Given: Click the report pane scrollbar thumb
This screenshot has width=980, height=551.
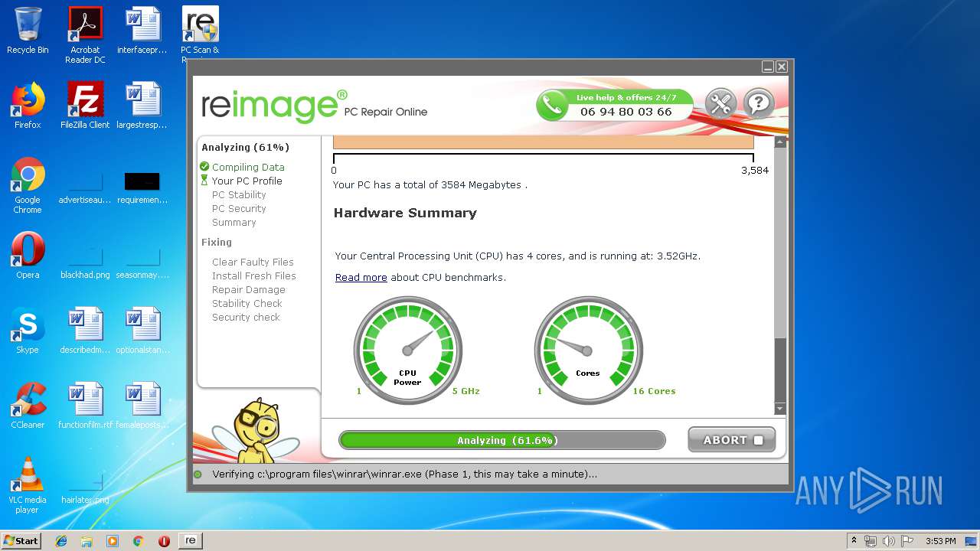Looking at the screenshot, I should (x=780, y=370).
